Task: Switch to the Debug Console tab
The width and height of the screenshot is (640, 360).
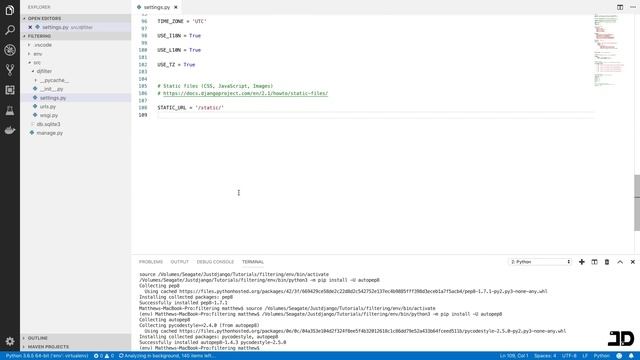Action: point(215,262)
